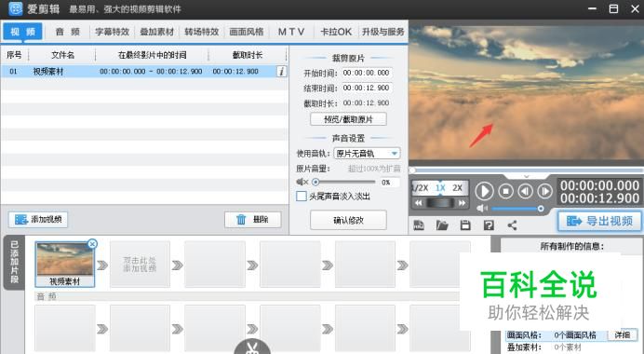The image size is (644, 354).
Task: Switch to the 视频 tab
Action: click(x=22, y=32)
